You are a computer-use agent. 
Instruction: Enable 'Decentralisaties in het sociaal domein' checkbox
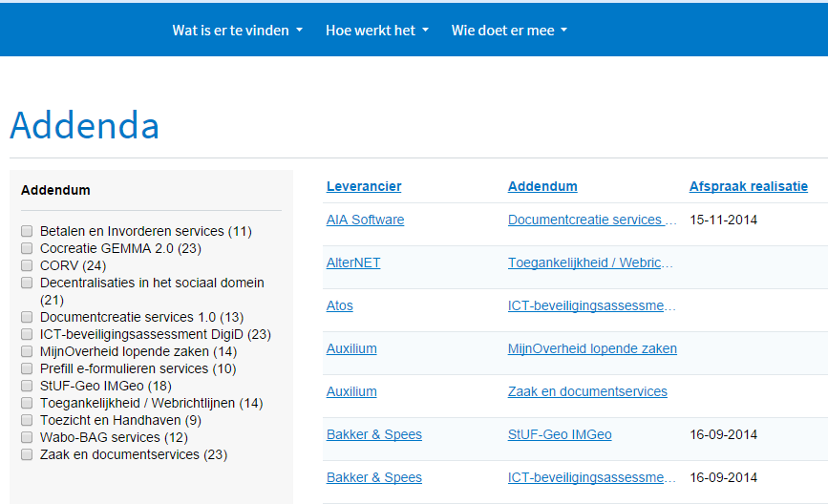(x=27, y=283)
